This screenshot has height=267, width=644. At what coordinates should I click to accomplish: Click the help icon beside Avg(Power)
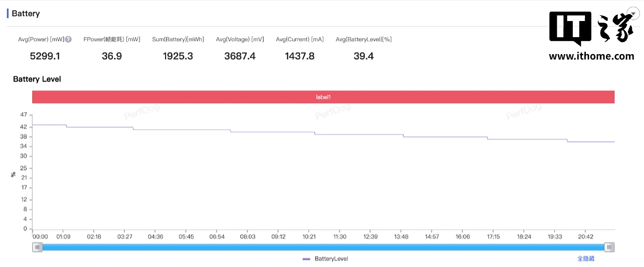(x=68, y=39)
